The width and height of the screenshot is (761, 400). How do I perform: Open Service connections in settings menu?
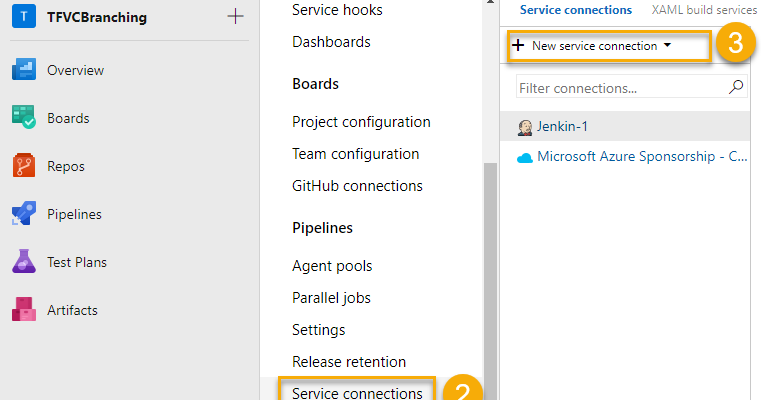click(x=357, y=393)
